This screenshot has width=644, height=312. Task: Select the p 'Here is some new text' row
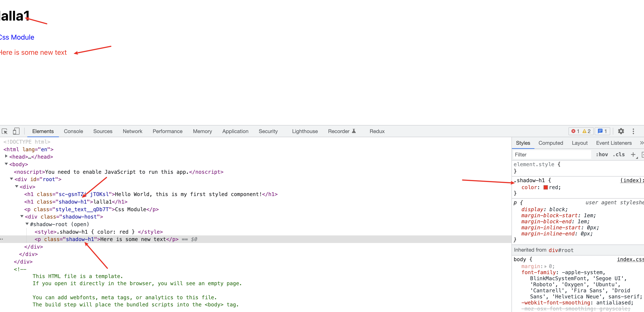tap(256, 239)
